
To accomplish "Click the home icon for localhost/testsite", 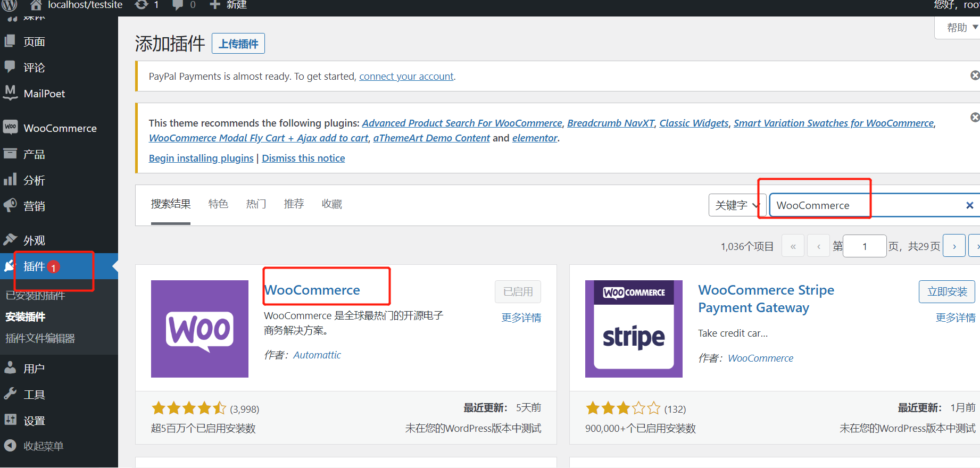I will tap(36, 5).
